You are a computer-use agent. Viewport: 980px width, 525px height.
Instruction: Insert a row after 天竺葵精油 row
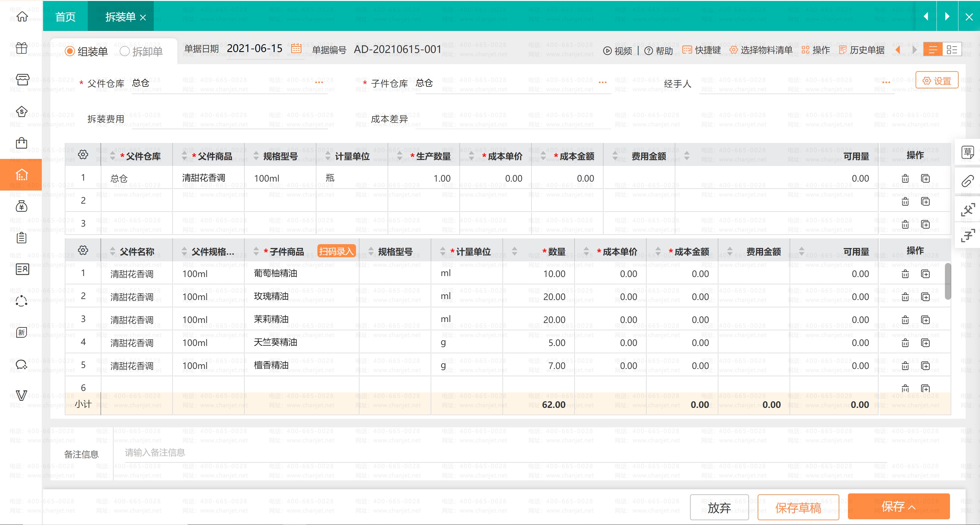coord(925,343)
